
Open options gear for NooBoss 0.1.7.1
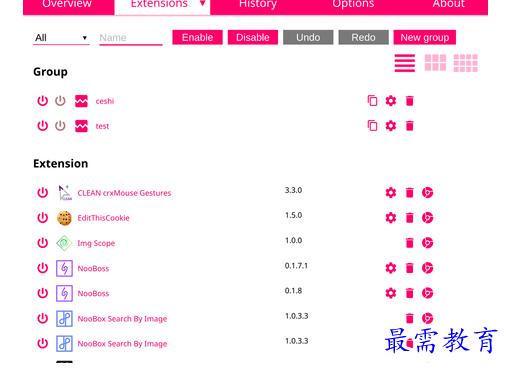pyautogui.click(x=391, y=268)
